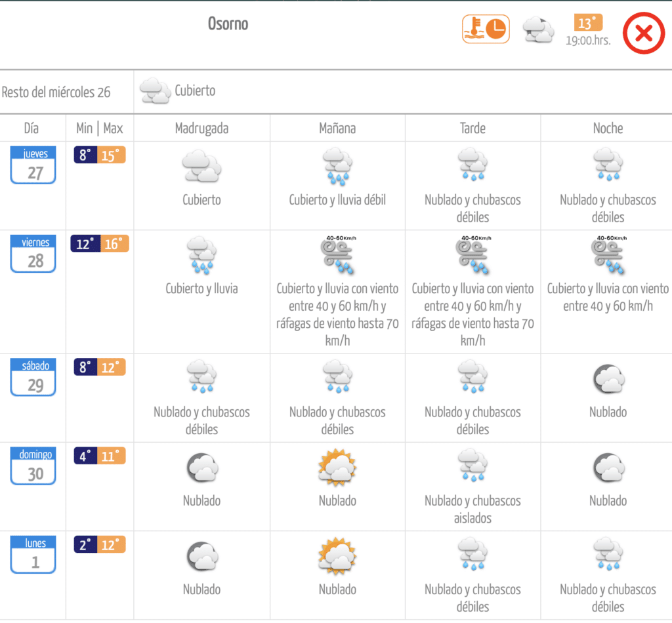Click the Madrugada column header

coord(201,128)
